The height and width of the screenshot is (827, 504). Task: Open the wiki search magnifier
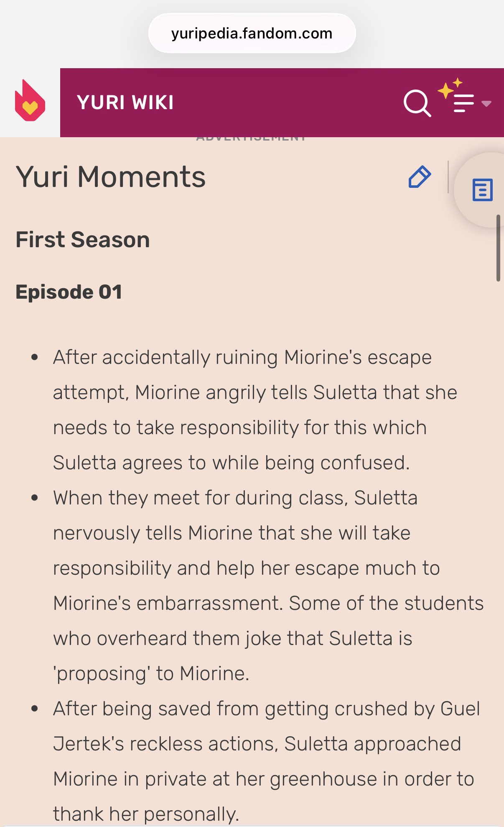click(x=417, y=103)
